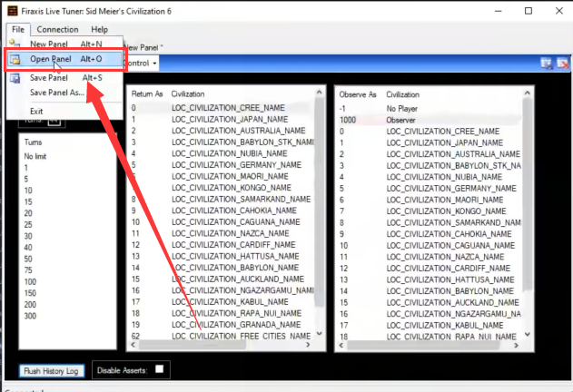Click scroll-down arrow of Return As list

pos(319,333)
